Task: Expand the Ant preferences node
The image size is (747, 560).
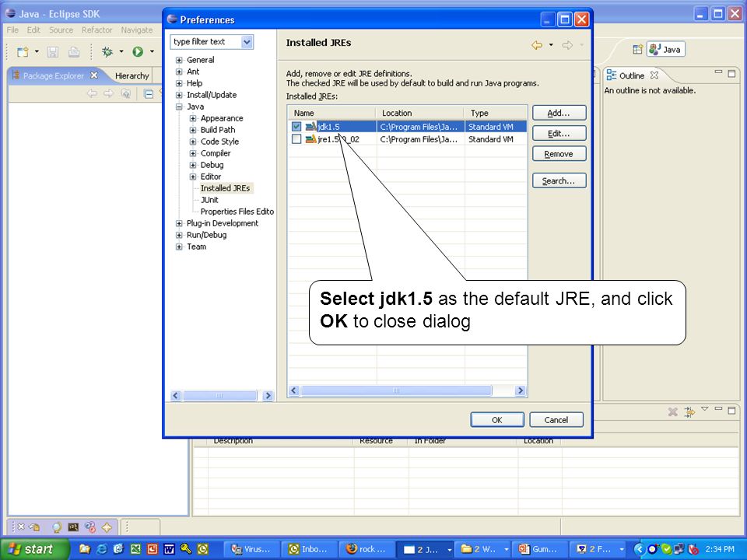Action: [x=179, y=72]
